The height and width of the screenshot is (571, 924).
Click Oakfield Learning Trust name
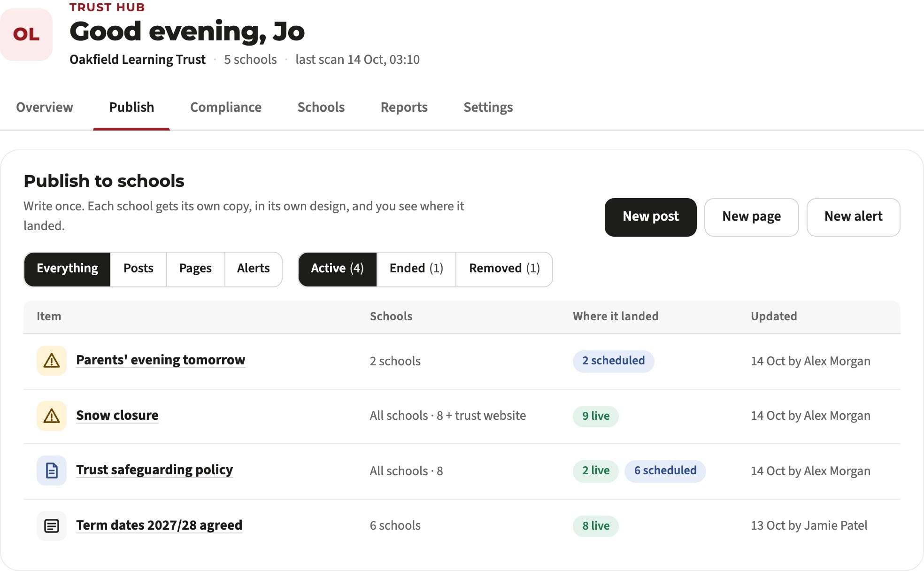coord(138,60)
